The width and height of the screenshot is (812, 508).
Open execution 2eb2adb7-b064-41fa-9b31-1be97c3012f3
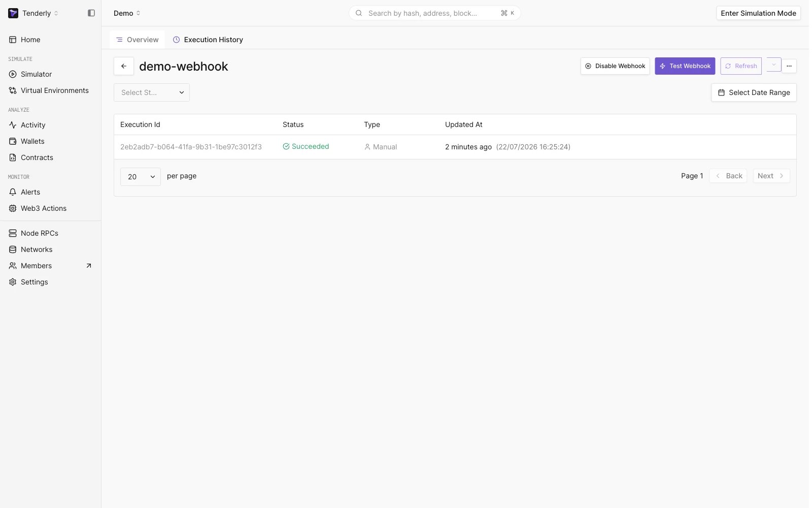click(x=191, y=147)
